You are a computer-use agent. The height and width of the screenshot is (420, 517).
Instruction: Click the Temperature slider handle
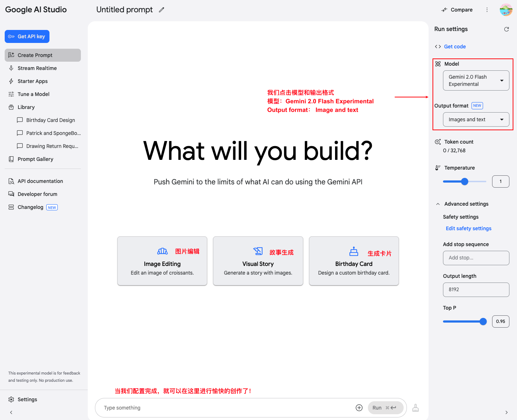pyautogui.click(x=465, y=181)
